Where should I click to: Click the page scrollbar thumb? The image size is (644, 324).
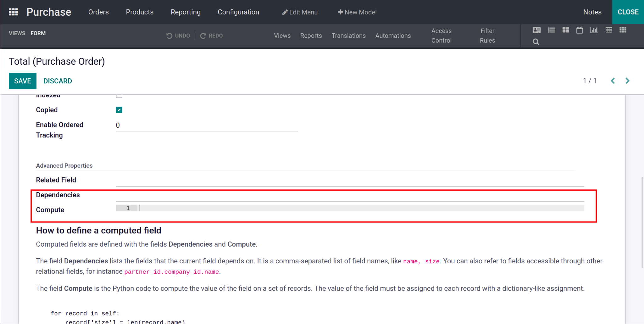tap(642, 222)
